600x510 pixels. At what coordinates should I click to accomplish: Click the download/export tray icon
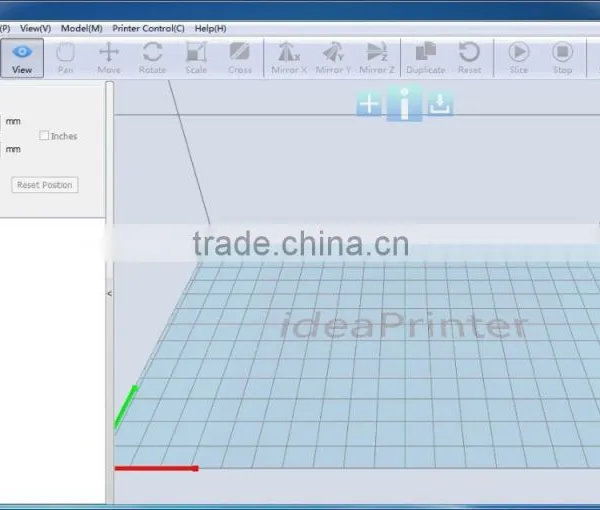(x=440, y=104)
